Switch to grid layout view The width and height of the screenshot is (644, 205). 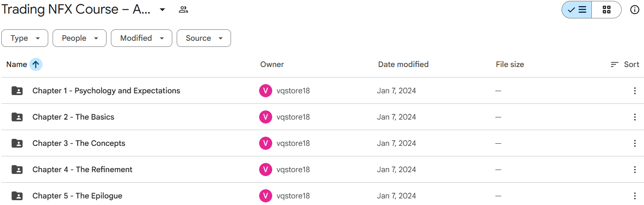tap(607, 10)
